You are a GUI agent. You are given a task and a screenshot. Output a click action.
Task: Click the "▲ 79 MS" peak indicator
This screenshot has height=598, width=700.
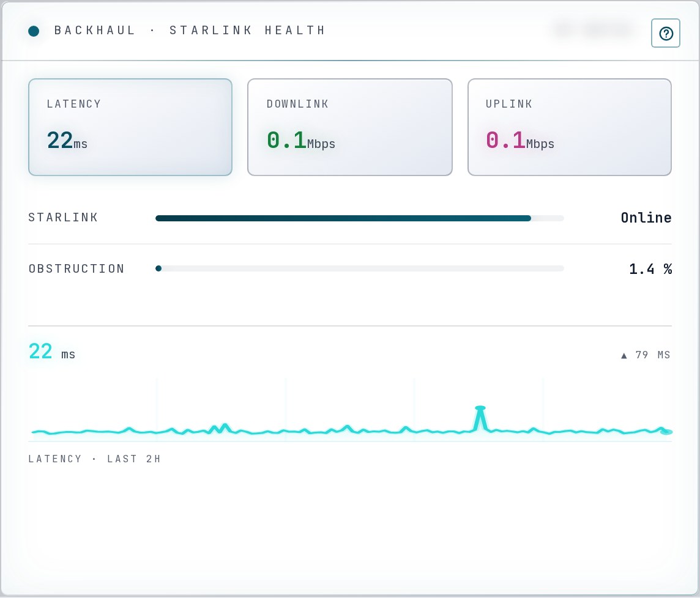pyautogui.click(x=646, y=355)
